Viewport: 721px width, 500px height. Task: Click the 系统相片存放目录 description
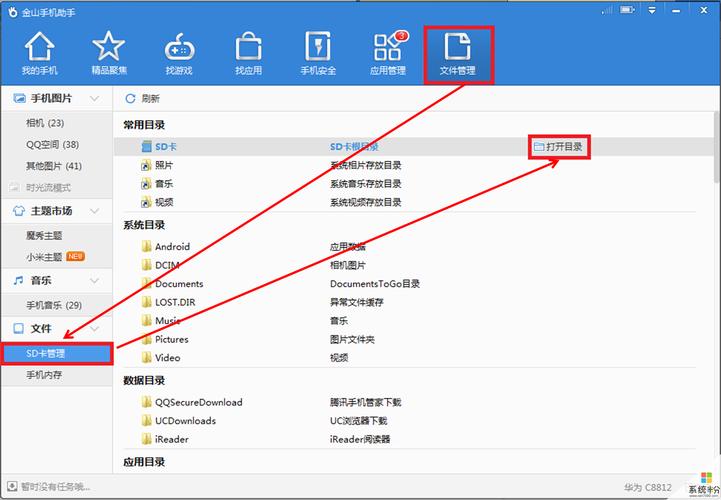pos(366,165)
